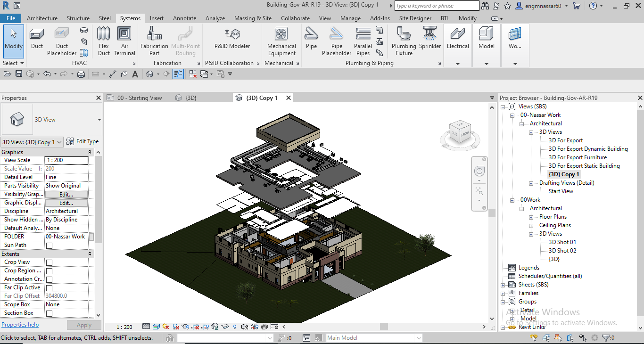Switch to the Systems ribbon tab
Image resolution: width=644 pixels, height=344 pixels.
(x=130, y=18)
